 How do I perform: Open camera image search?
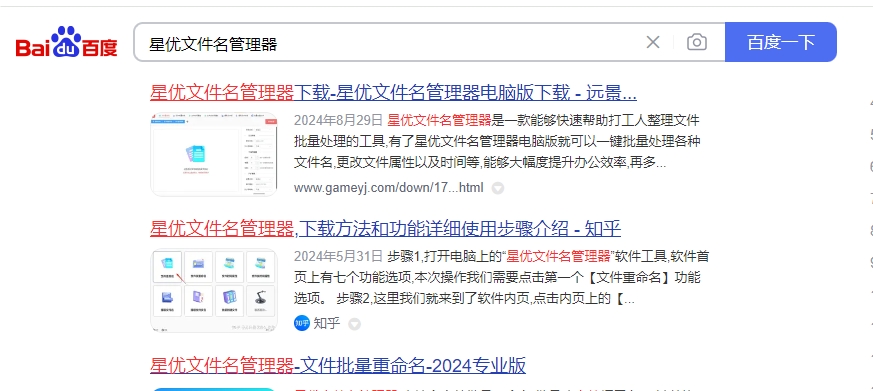pos(697,42)
